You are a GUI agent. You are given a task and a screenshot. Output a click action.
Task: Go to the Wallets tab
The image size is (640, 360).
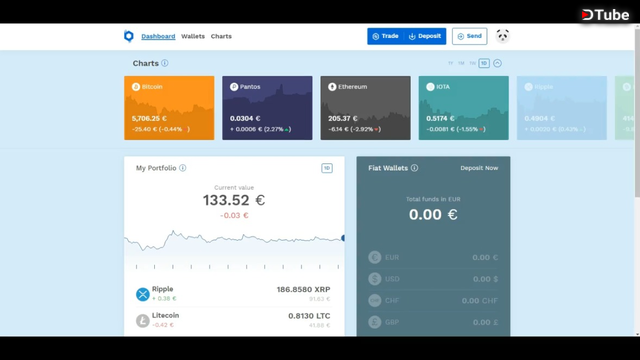point(193,36)
